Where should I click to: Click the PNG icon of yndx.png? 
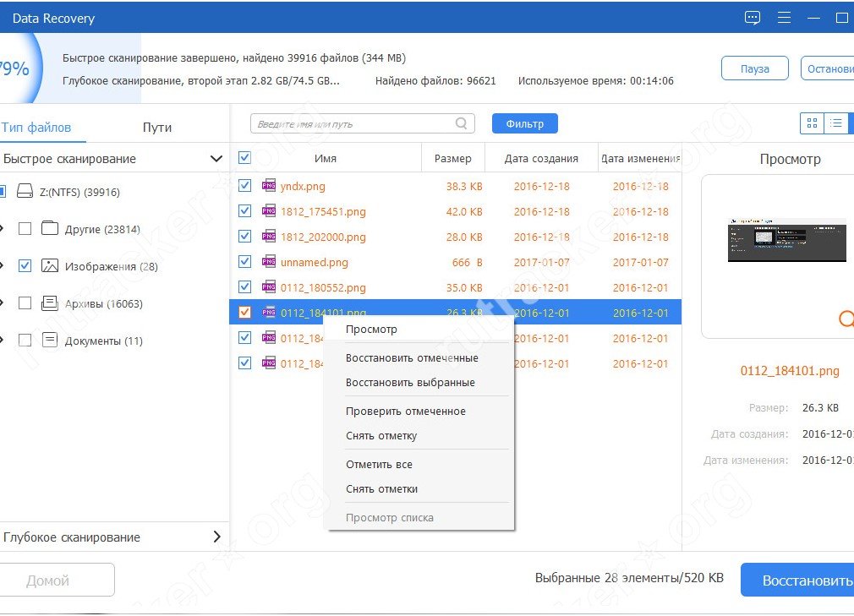(x=269, y=186)
